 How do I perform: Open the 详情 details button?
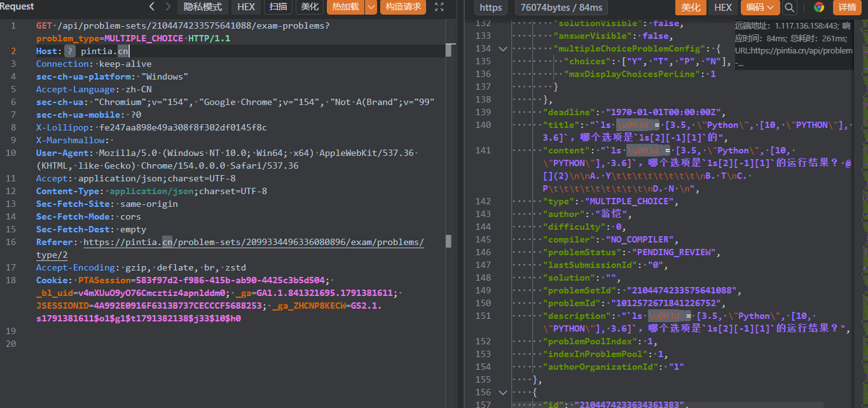pos(847,8)
